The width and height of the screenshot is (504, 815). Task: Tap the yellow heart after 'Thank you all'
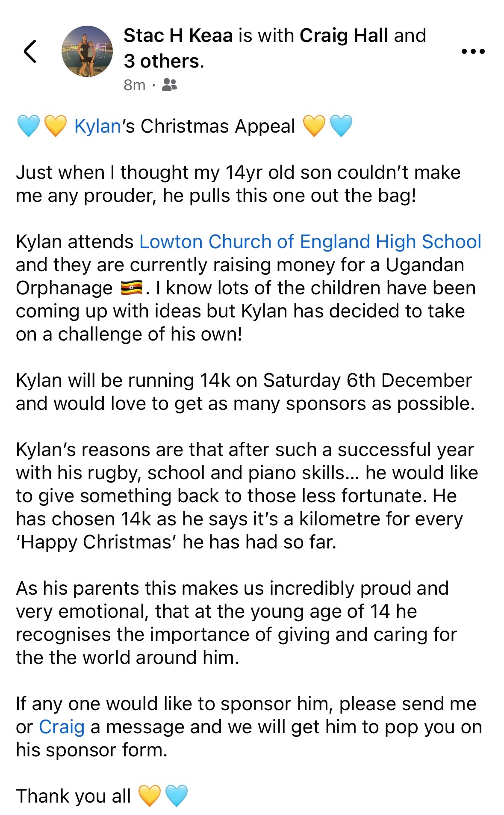150,796
